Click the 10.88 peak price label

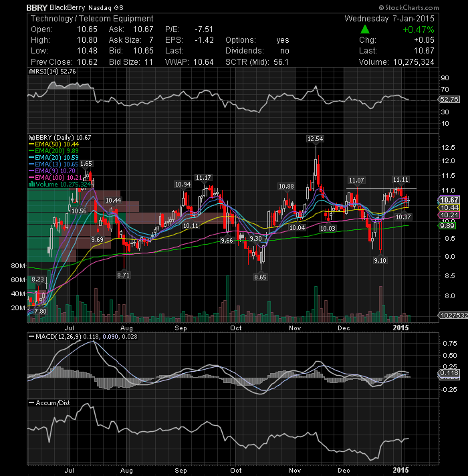(286, 187)
